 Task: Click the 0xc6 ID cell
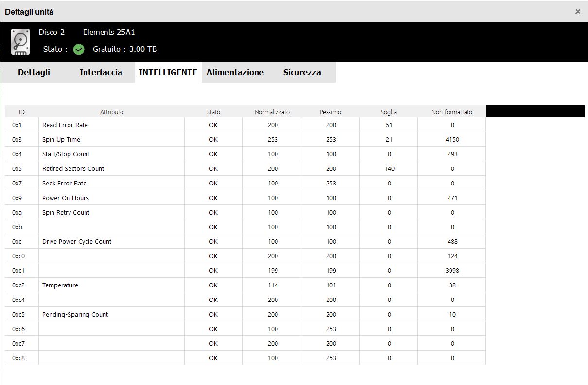click(22, 329)
